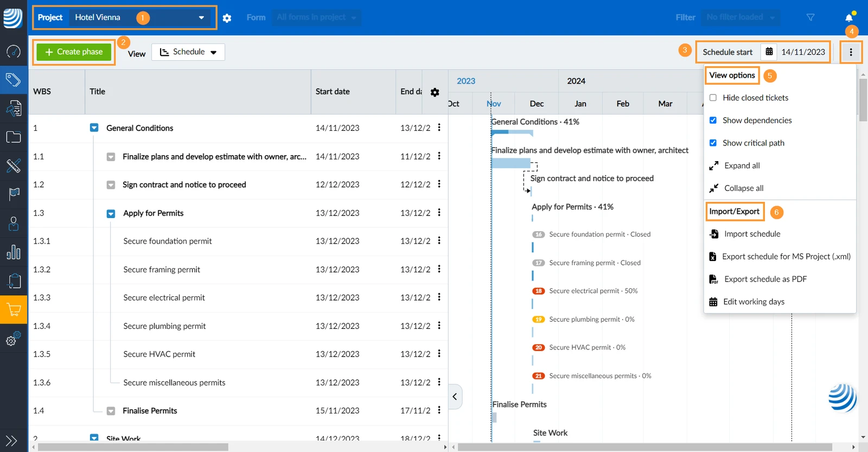This screenshot has width=868, height=452.
Task: Toggle Show dependencies checkbox
Action: coord(713,120)
